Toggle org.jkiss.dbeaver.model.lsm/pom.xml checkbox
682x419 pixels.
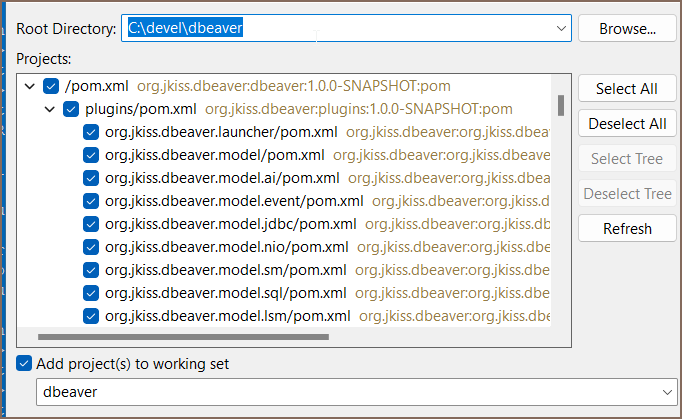[91, 316]
